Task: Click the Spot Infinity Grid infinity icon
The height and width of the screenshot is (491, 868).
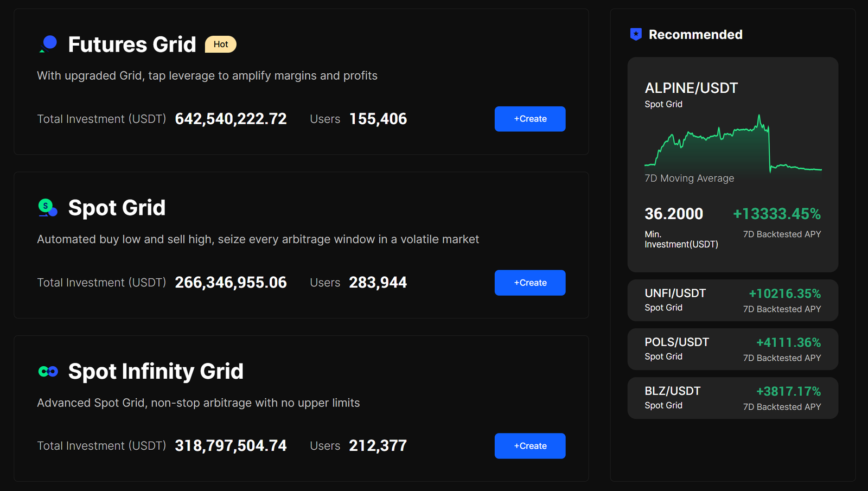Action: 48,371
